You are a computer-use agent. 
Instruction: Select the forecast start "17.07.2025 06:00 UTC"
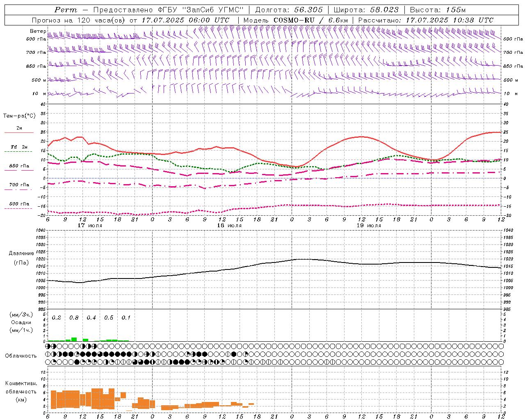point(186,20)
